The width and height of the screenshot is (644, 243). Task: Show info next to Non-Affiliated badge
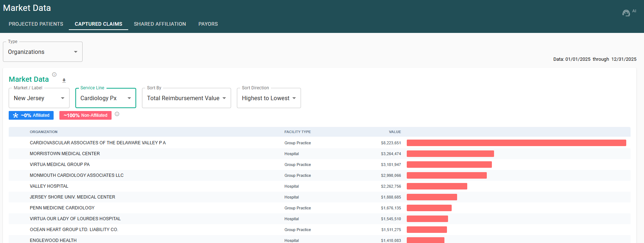[x=117, y=114]
